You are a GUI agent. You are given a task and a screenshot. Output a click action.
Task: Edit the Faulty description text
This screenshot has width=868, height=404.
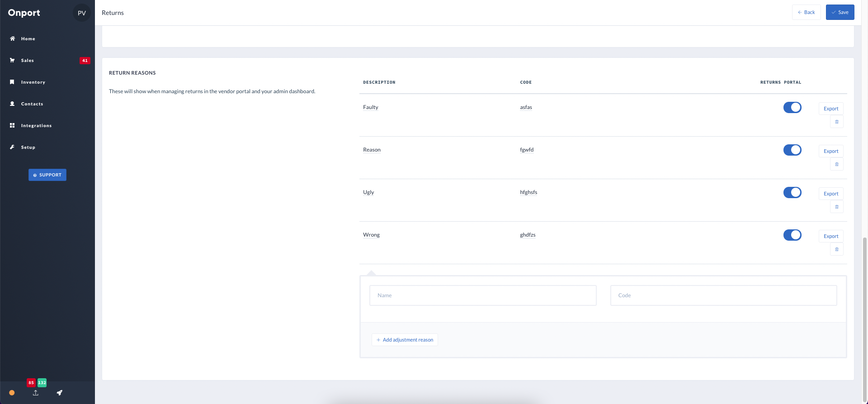(x=371, y=107)
